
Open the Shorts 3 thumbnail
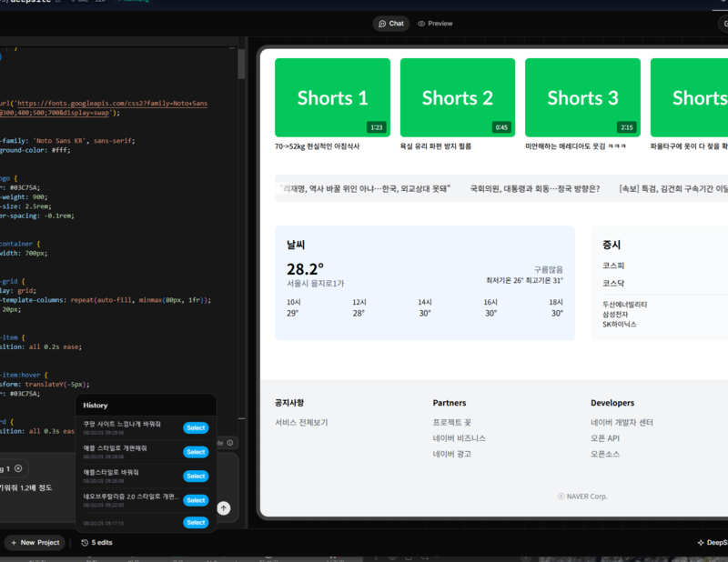pos(582,97)
